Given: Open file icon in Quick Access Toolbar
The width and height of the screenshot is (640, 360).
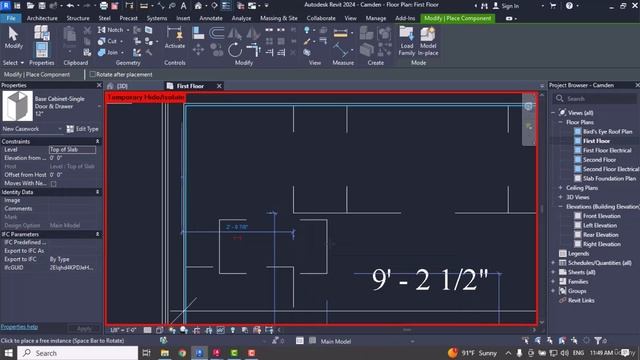Looking at the screenshot, I should point(30,6).
